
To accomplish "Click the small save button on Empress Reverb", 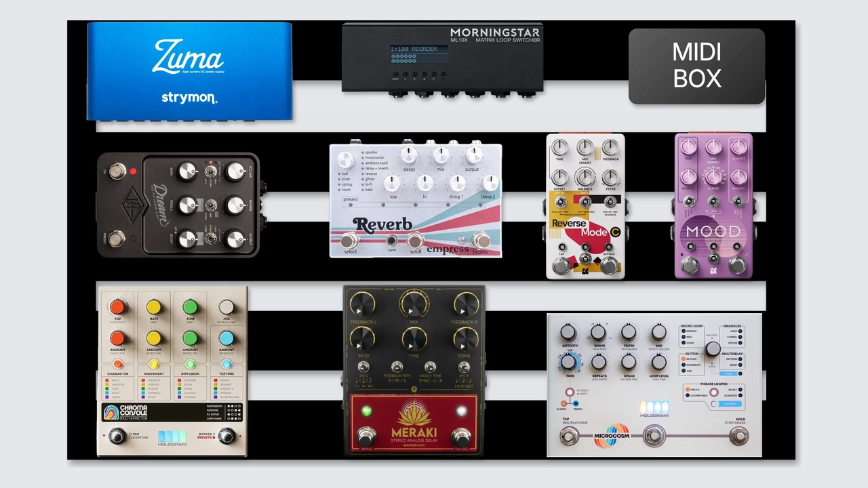I will click(x=392, y=240).
